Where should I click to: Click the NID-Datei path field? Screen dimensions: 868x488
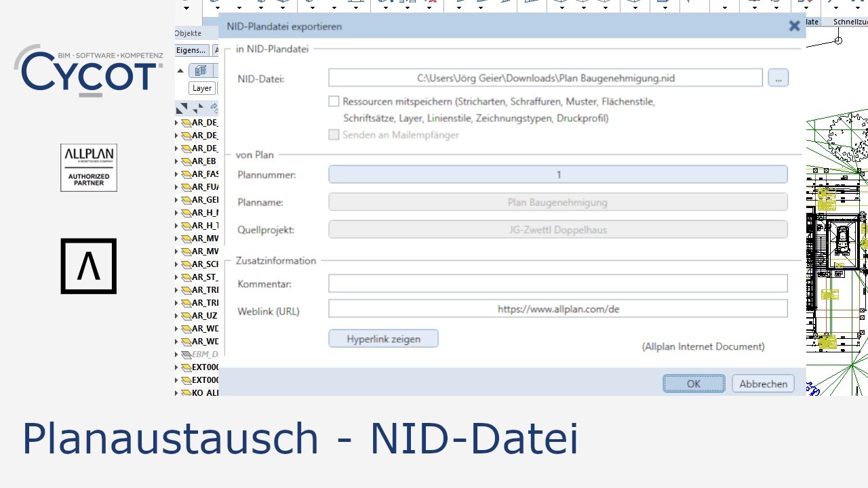click(546, 78)
